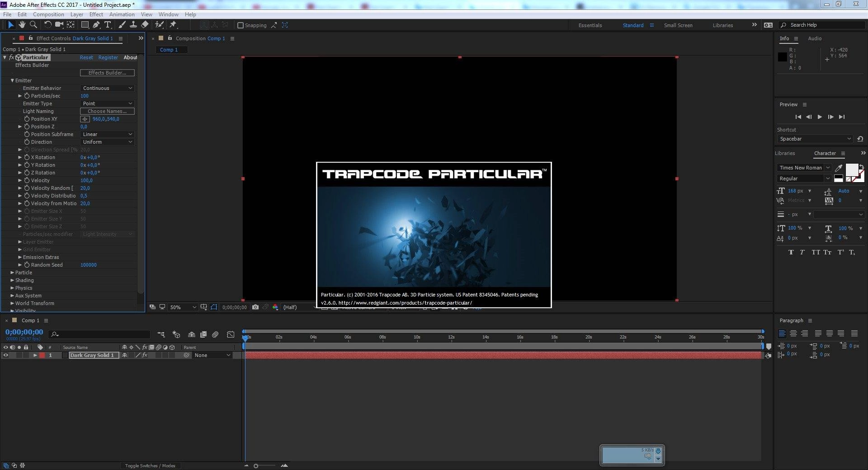Select the Roto Brush tool
The width and height of the screenshot is (868, 470).
(159, 25)
